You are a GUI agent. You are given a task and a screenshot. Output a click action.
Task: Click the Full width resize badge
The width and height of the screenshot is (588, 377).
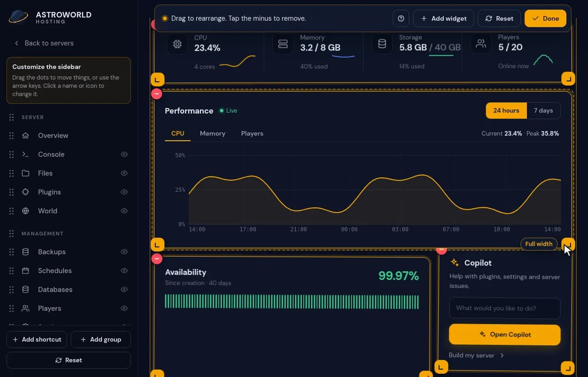pyautogui.click(x=539, y=244)
